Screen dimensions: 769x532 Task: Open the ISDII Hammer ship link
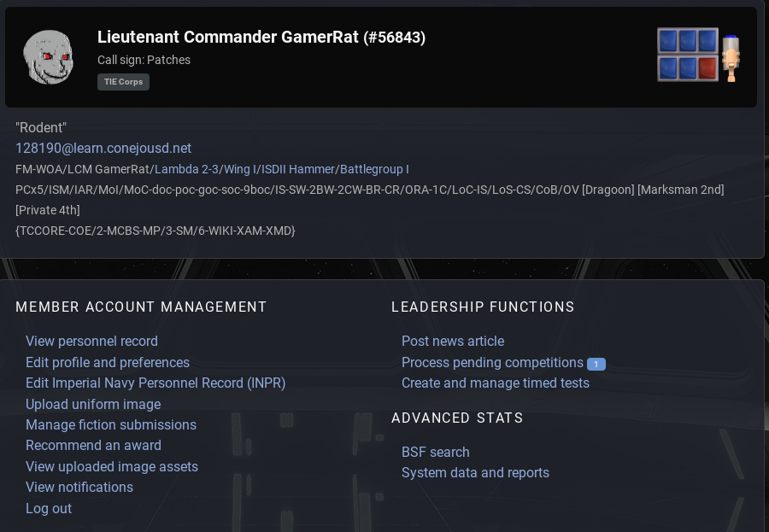(299, 169)
